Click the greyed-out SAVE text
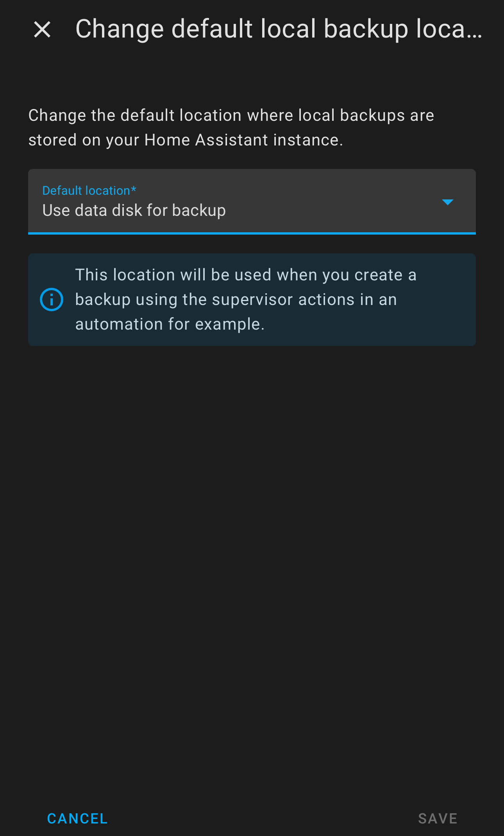Viewport: 504px width, 836px height. point(438,818)
